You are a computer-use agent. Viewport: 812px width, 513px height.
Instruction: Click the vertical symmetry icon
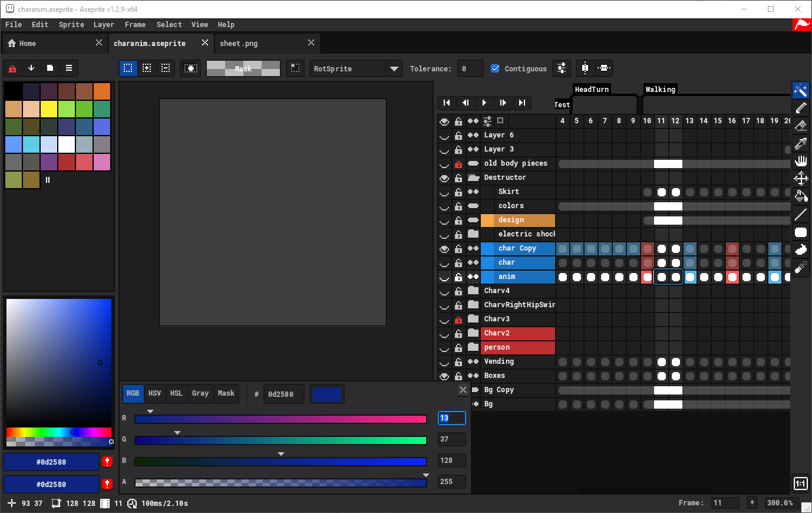(x=603, y=68)
